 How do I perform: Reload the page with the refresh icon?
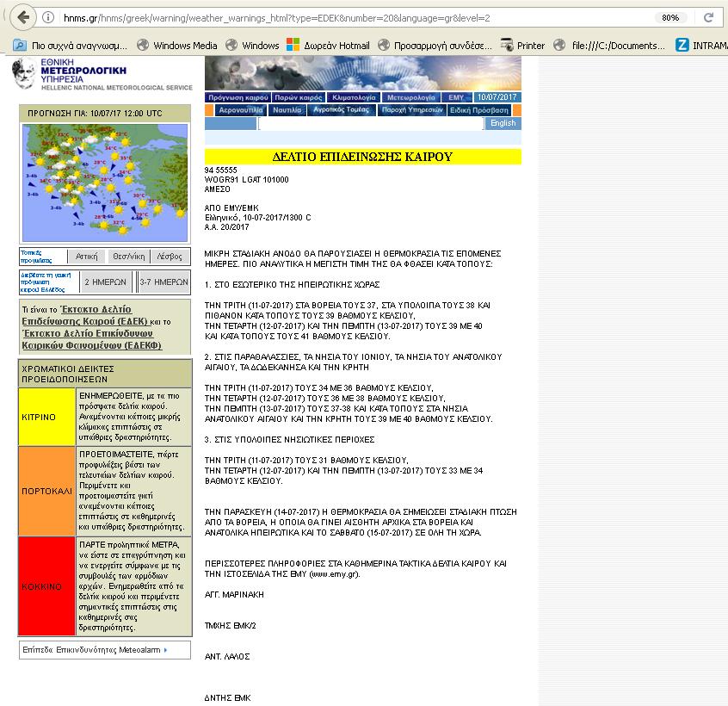(x=708, y=17)
